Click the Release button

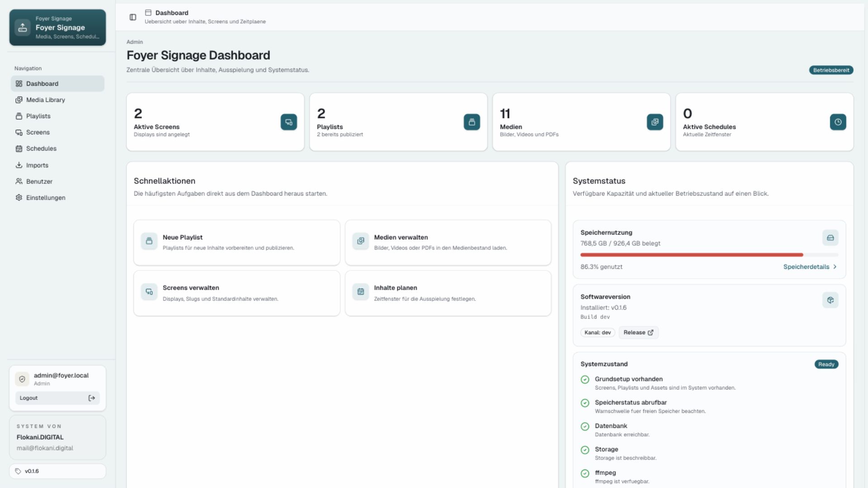point(638,333)
